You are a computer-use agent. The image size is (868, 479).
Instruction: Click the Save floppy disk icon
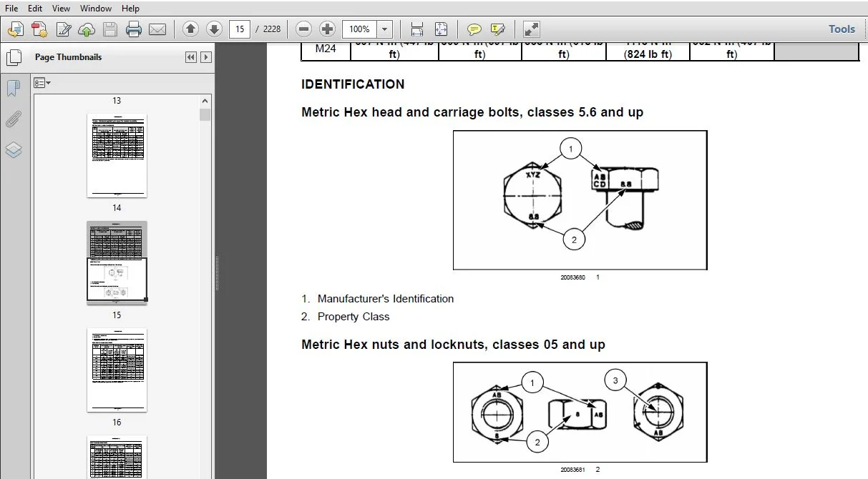coord(110,29)
